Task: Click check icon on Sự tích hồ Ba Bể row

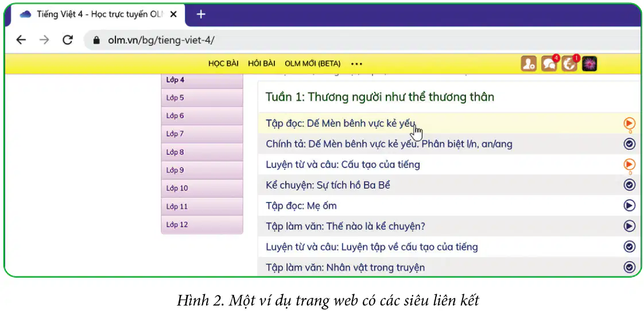Action: click(x=629, y=185)
